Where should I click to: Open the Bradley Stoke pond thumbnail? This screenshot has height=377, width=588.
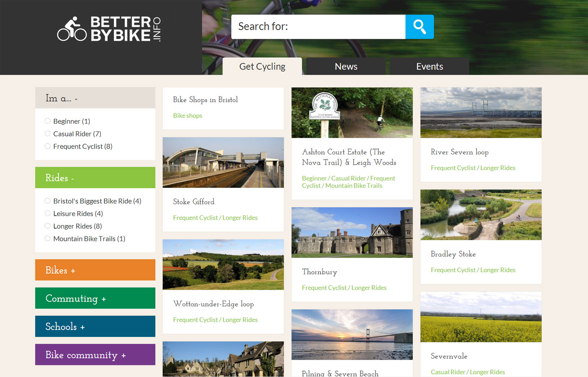481,215
